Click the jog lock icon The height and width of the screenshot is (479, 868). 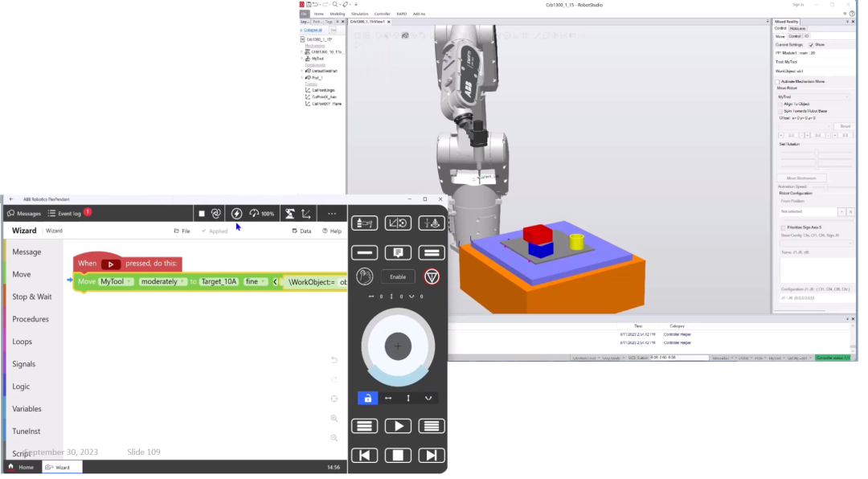(367, 398)
